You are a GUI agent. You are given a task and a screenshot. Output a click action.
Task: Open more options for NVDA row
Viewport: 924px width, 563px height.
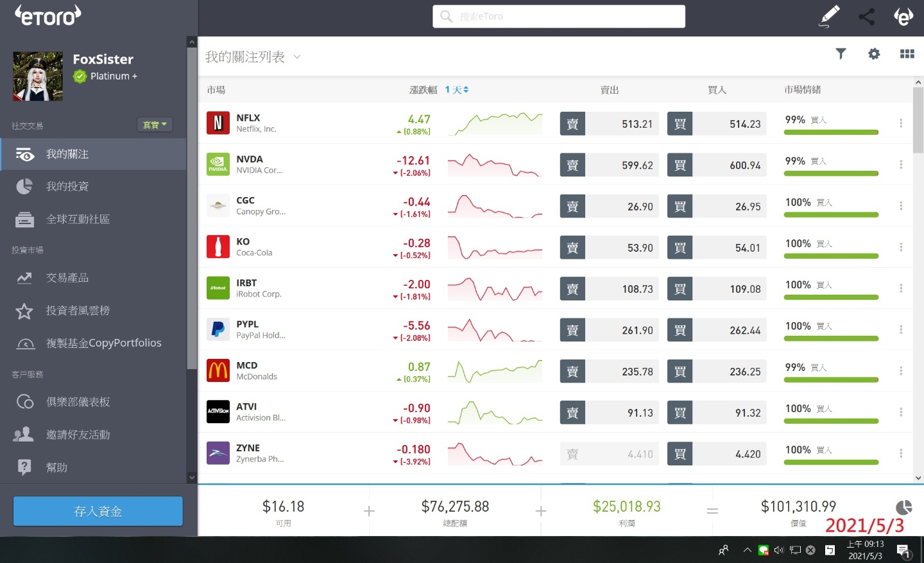coord(901,164)
